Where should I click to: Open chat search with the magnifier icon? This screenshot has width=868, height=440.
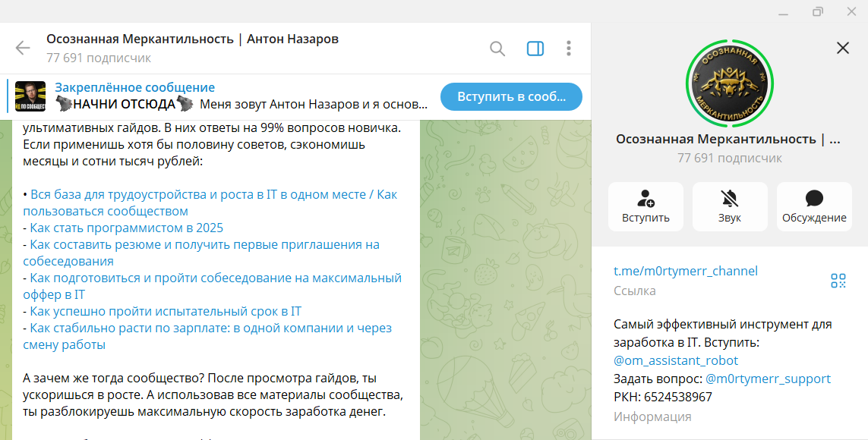[497, 48]
